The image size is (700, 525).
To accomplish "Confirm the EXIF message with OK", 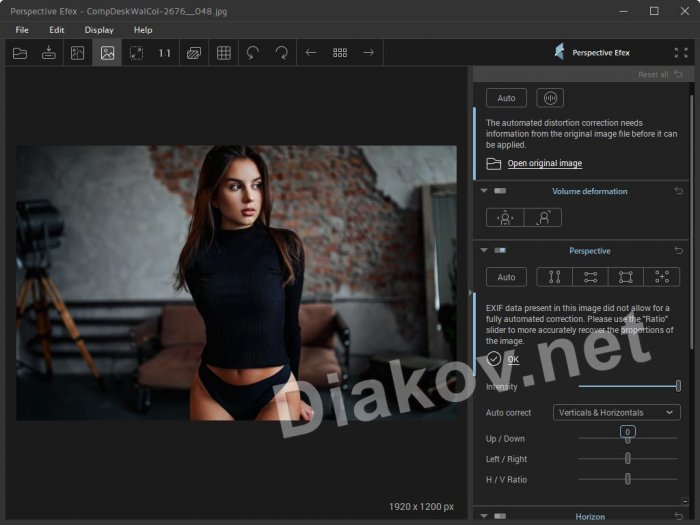I will point(513,359).
